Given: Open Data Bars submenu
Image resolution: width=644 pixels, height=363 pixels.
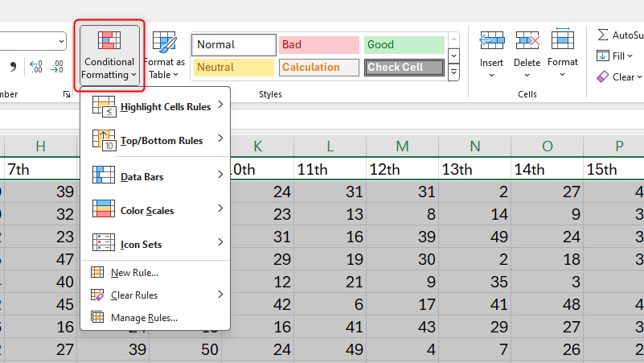Looking at the screenshot, I should tap(156, 175).
